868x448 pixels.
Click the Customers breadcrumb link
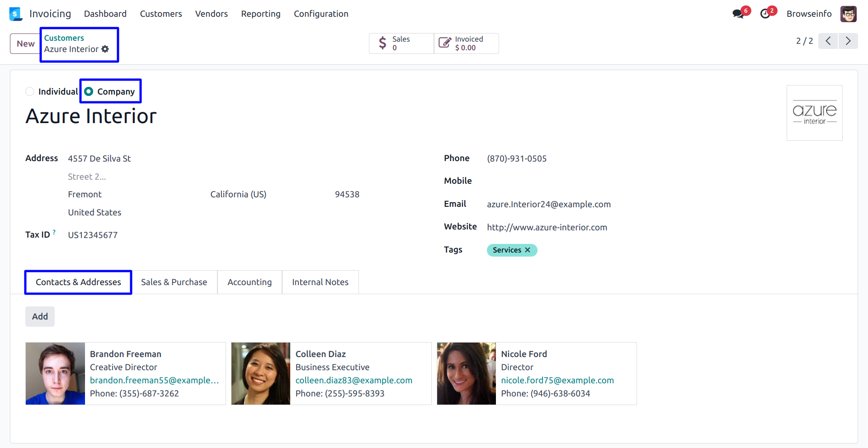click(x=64, y=38)
